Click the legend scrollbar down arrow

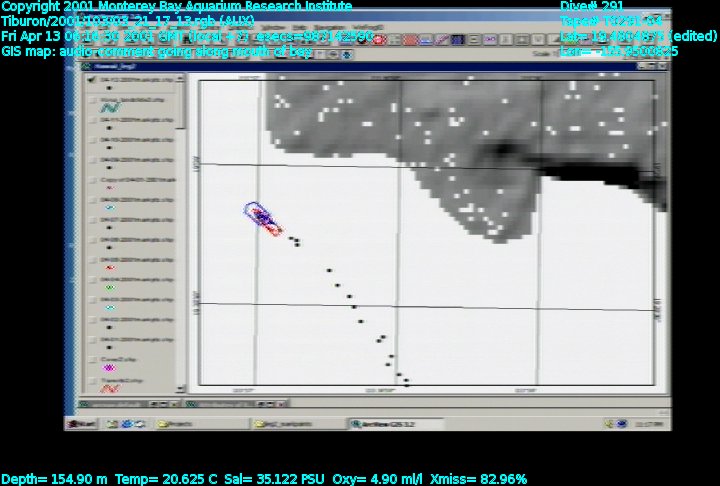pyautogui.click(x=181, y=385)
